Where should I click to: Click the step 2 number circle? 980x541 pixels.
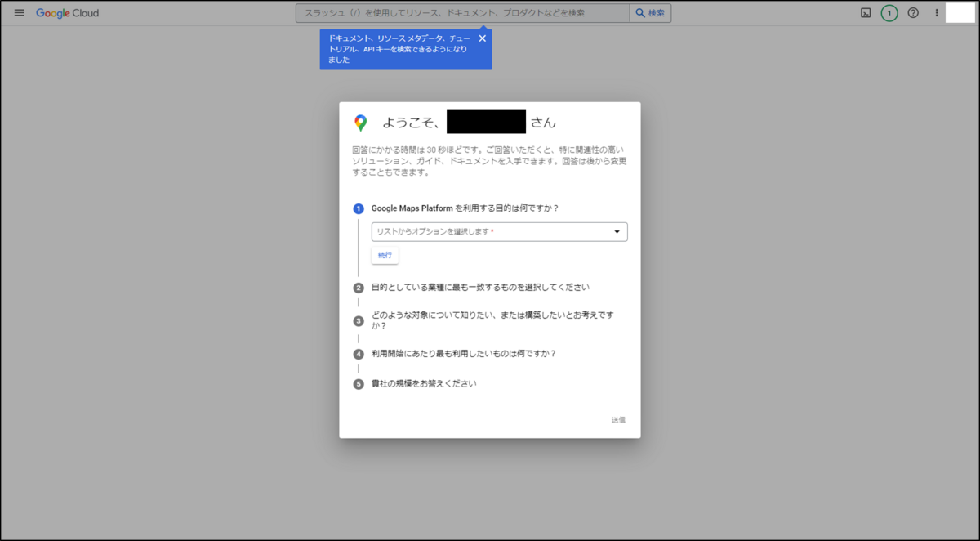tap(359, 288)
